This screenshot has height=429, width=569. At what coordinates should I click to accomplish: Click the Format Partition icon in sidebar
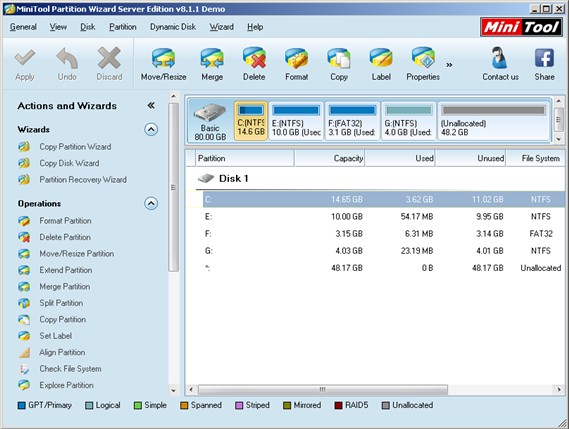coord(24,221)
